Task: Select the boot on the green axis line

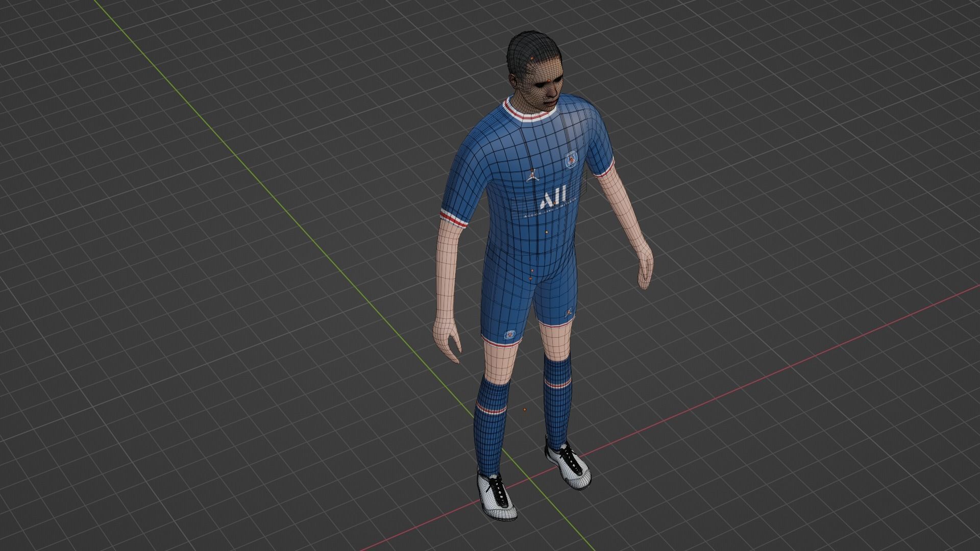Action: click(x=497, y=496)
